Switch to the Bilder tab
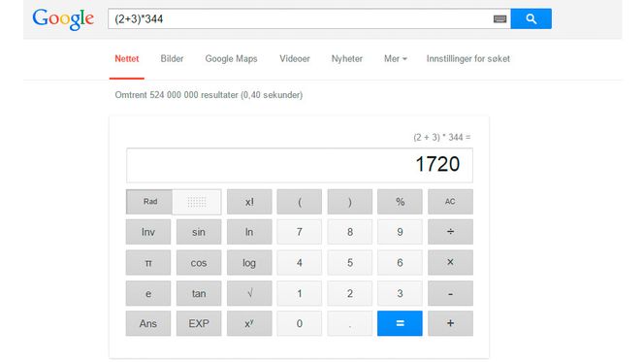Image resolution: width=644 pixels, height=363 pixels. [172, 59]
